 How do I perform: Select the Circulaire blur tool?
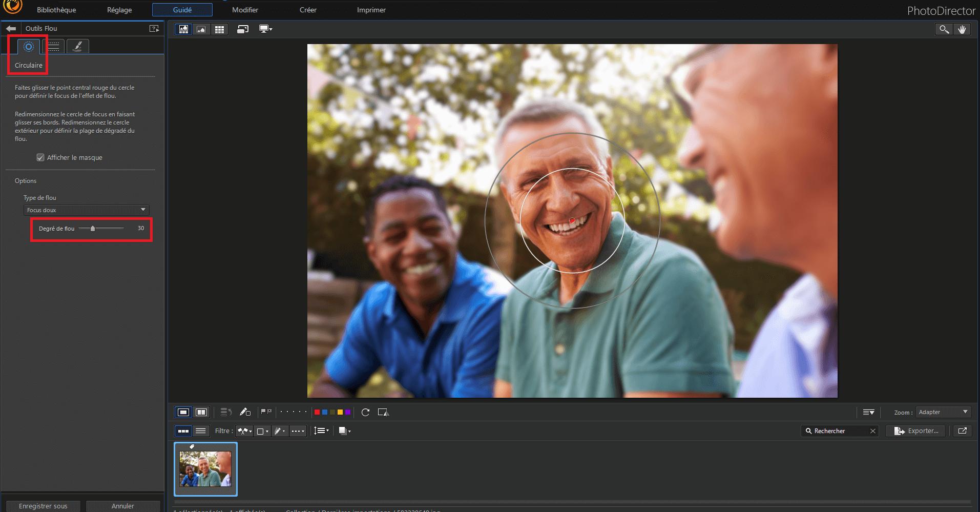tap(28, 46)
